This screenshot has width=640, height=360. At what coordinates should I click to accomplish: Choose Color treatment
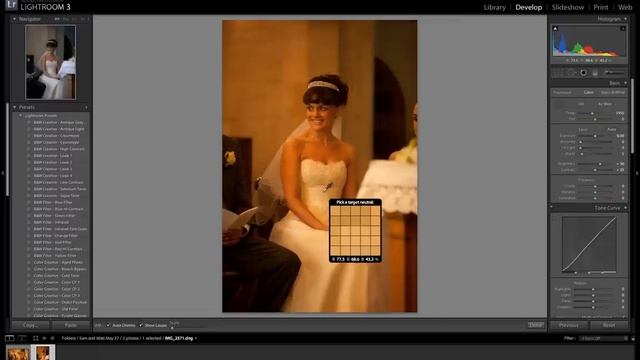point(589,93)
